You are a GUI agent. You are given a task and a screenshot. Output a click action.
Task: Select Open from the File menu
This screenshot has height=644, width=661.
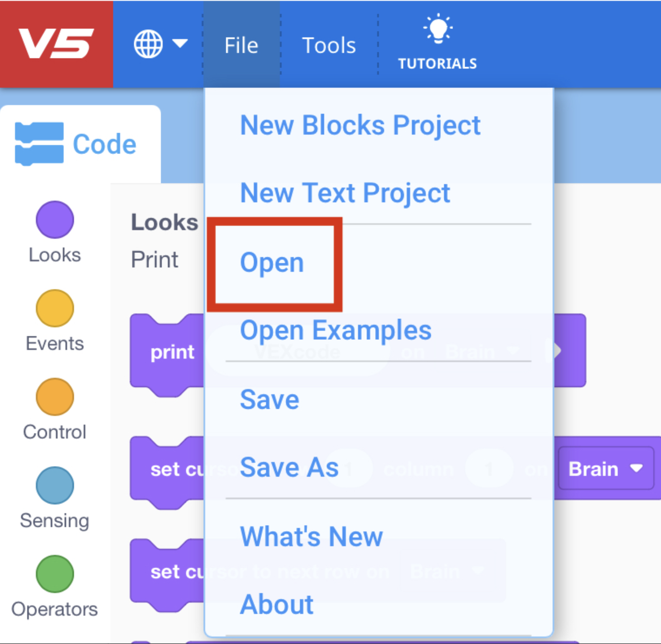[x=272, y=261]
